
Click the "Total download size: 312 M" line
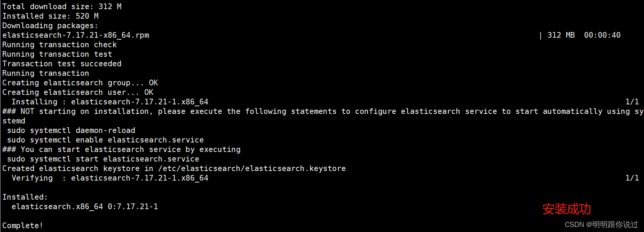point(62,6)
